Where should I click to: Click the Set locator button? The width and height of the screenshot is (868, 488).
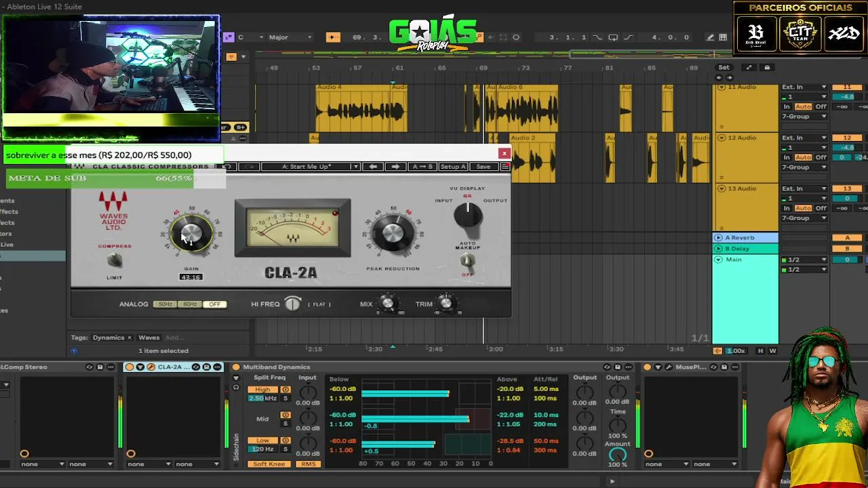click(724, 68)
